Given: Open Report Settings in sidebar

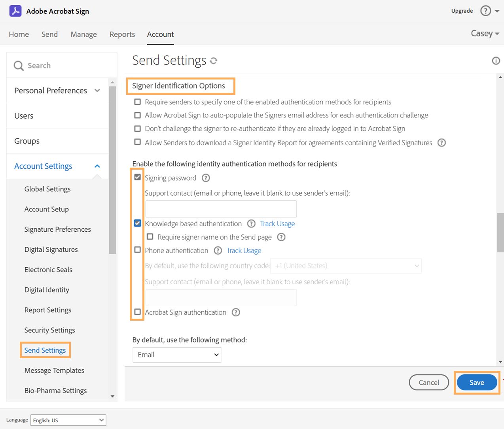Looking at the screenshot, I should click(x=48, y=310).
